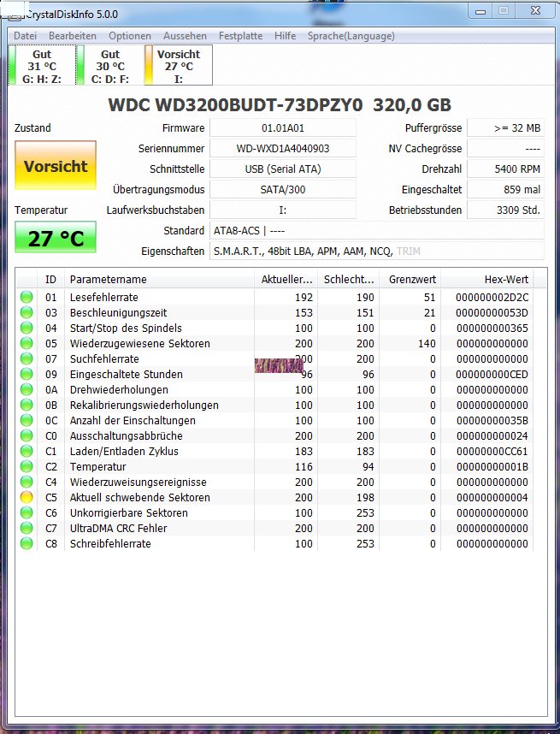Click green status icon of Ausschaltungsabbrüche row
The width and height of the screenshot is (560, 734).
click(27, 435)
